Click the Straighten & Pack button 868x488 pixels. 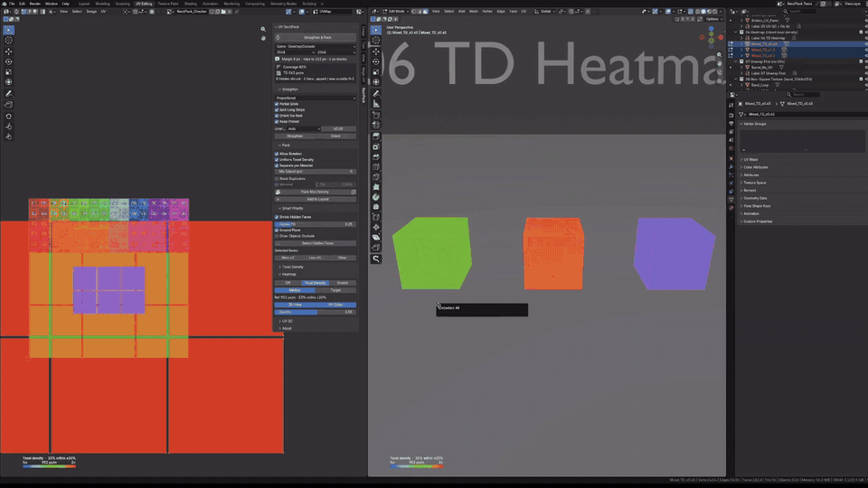(316, 38)
